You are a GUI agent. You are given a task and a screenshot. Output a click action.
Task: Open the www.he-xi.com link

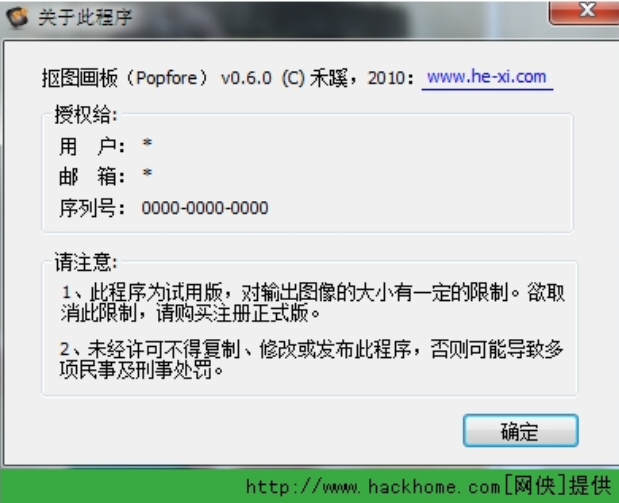487,77
